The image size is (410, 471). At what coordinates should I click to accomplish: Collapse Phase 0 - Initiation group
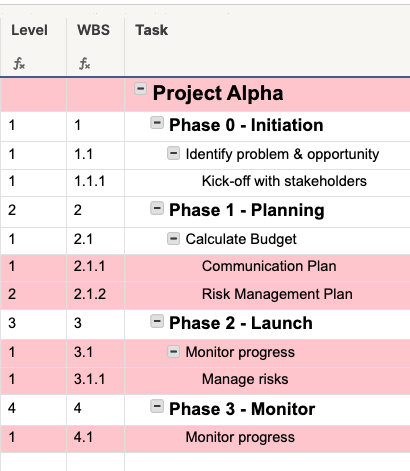point(157,123)
